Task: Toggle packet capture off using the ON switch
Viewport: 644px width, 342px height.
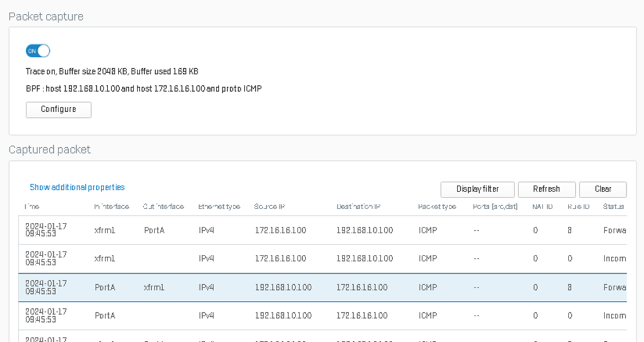Action: (x=37, y=50)
